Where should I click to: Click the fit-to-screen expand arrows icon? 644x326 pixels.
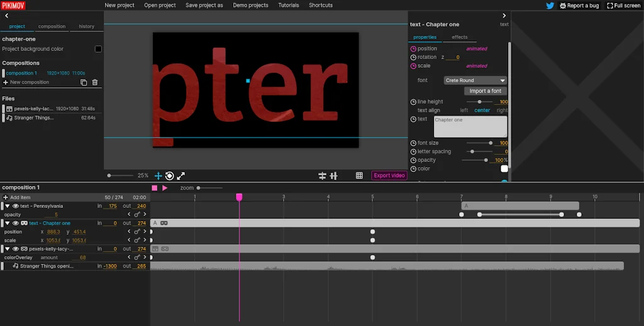tap(181, 176)
